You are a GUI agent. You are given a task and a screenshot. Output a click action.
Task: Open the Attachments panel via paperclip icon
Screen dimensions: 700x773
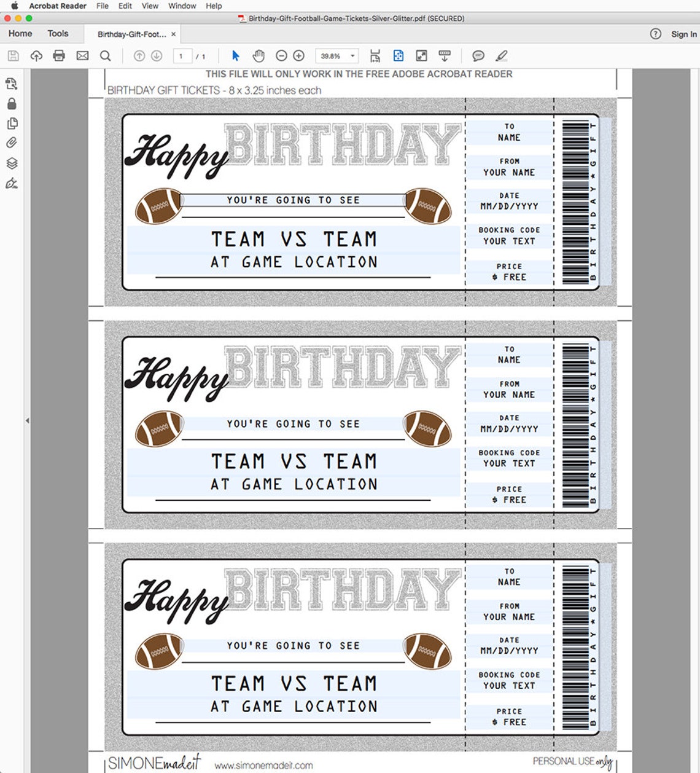click(x=11, y=143)
